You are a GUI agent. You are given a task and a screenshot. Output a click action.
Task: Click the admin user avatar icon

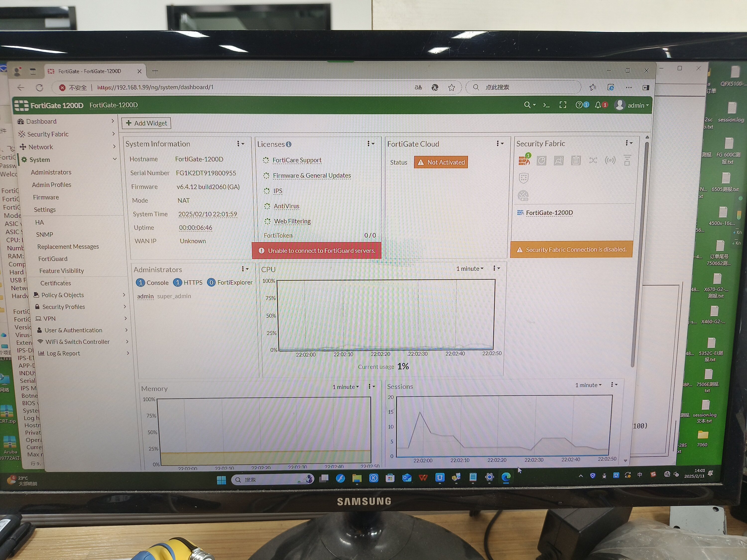tap(620, 105)
